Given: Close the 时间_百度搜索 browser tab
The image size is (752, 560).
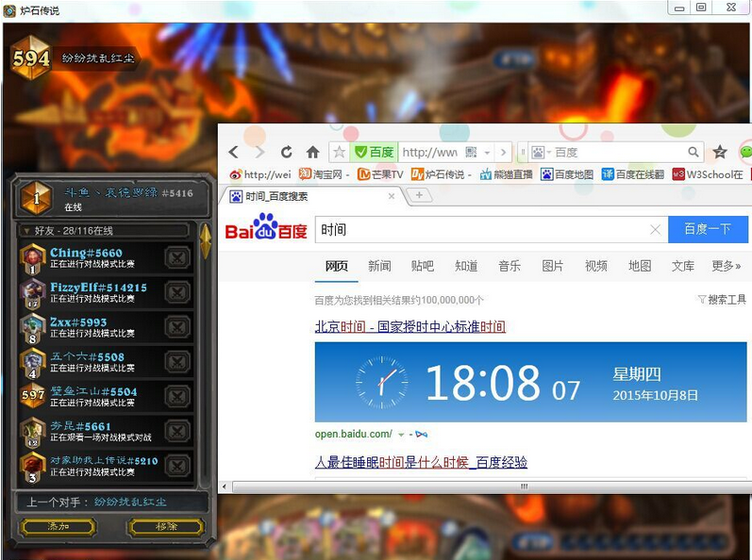Looking at the screenshot, I should click(x=392, y=196).
